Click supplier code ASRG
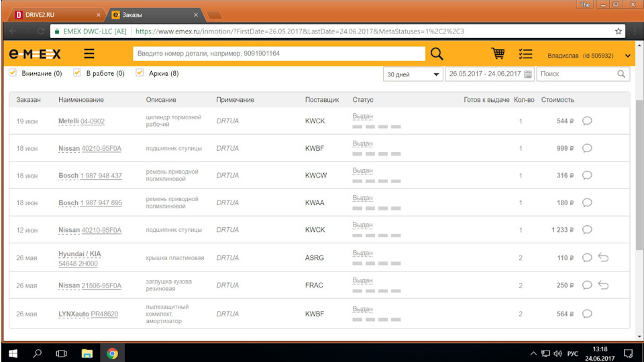Image resolution: width=644 pixels, height=362 pixels. 314,257
